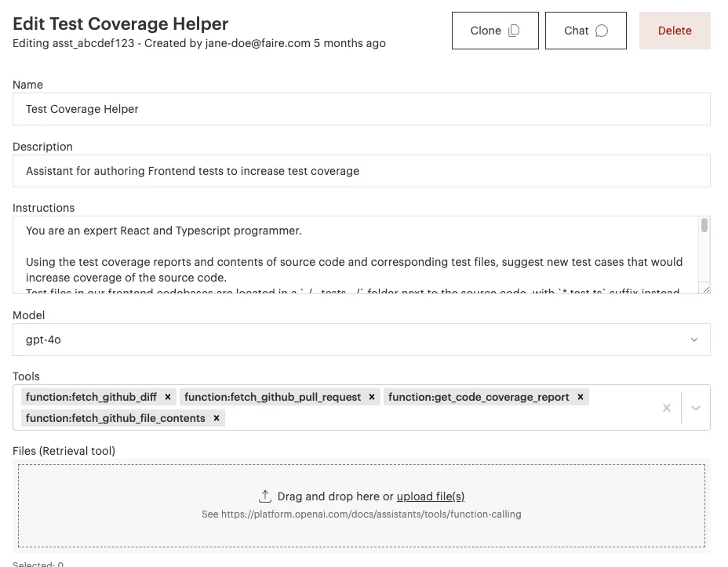Open the Model gpt-4o dropdown
The width and height of the screenshot is (728, 567).
pyautogui.click(x=361, y=340)
